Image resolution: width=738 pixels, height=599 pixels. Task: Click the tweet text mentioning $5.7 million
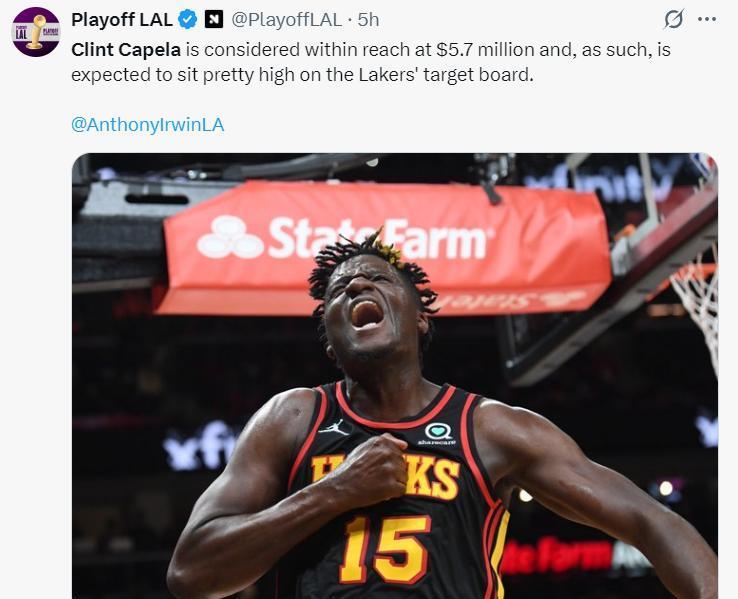370,49
